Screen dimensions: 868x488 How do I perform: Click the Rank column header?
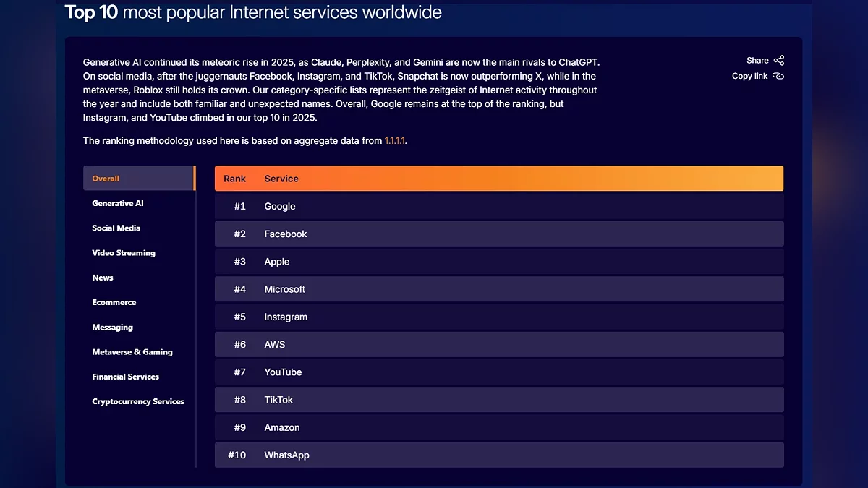(234, 179)
